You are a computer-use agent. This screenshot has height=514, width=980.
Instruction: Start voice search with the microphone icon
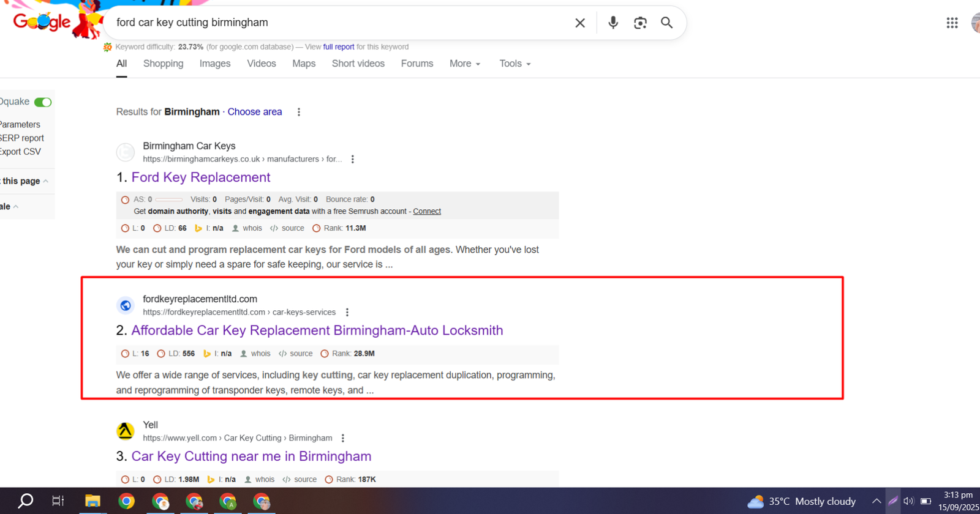[x=612, y=23]
